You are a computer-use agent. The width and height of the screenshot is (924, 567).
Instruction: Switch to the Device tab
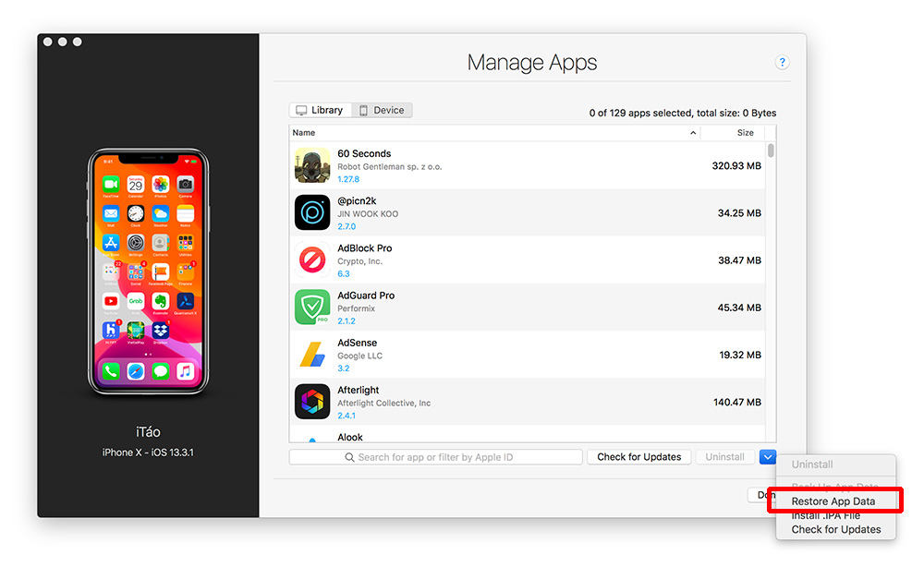(x=382, y=110)
